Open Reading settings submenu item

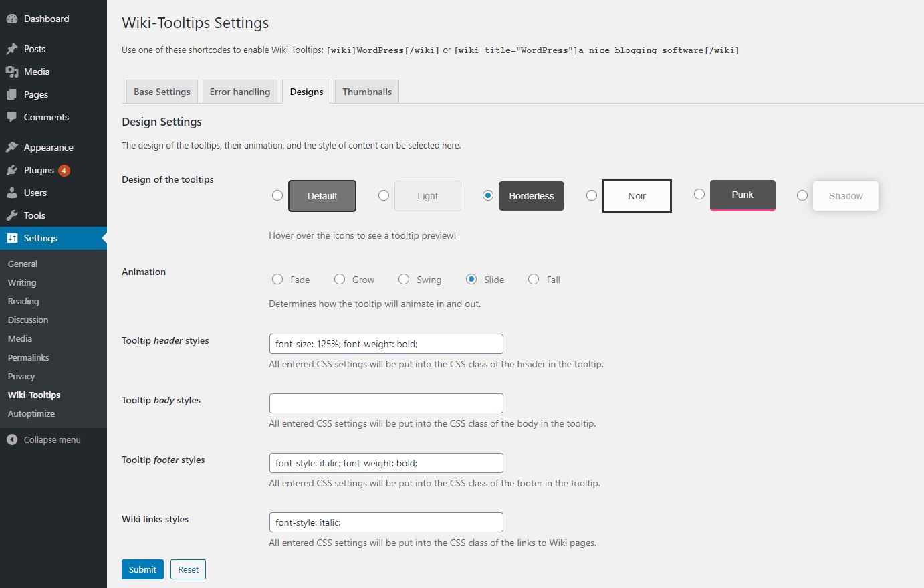[x=23, y=301]
